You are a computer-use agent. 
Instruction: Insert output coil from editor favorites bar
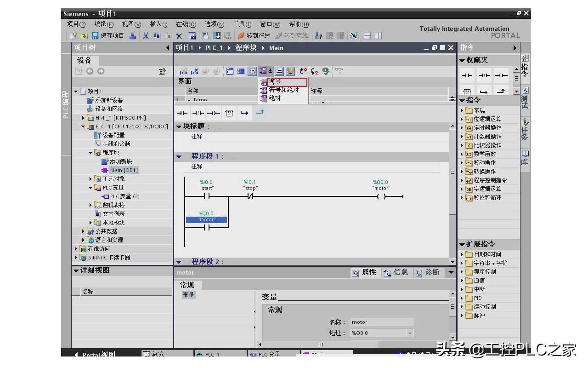[x=214, y=113]
